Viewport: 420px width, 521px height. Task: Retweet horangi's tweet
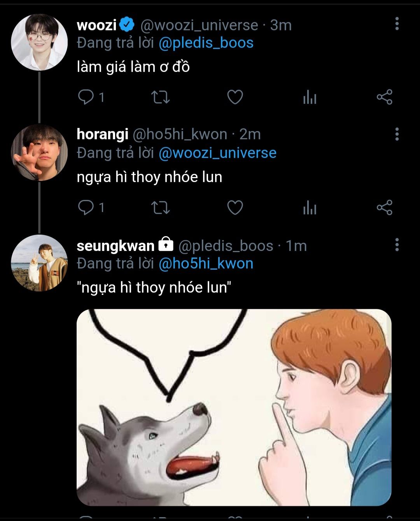(160, 207)
